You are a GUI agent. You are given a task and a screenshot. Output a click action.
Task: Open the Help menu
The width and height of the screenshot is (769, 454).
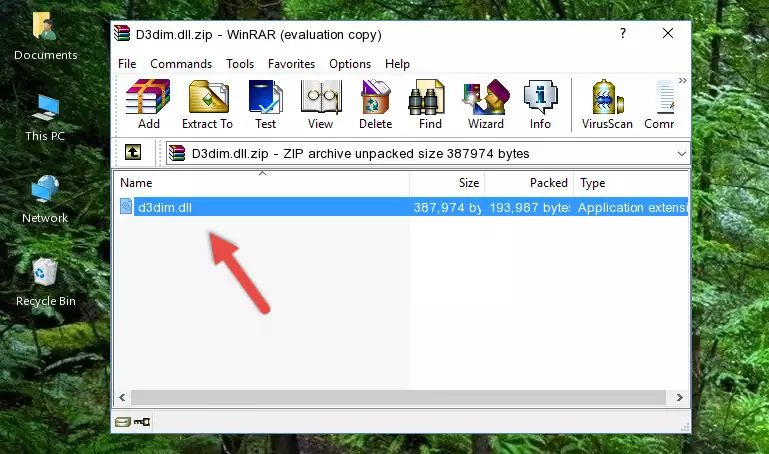[x=397, y=64]
